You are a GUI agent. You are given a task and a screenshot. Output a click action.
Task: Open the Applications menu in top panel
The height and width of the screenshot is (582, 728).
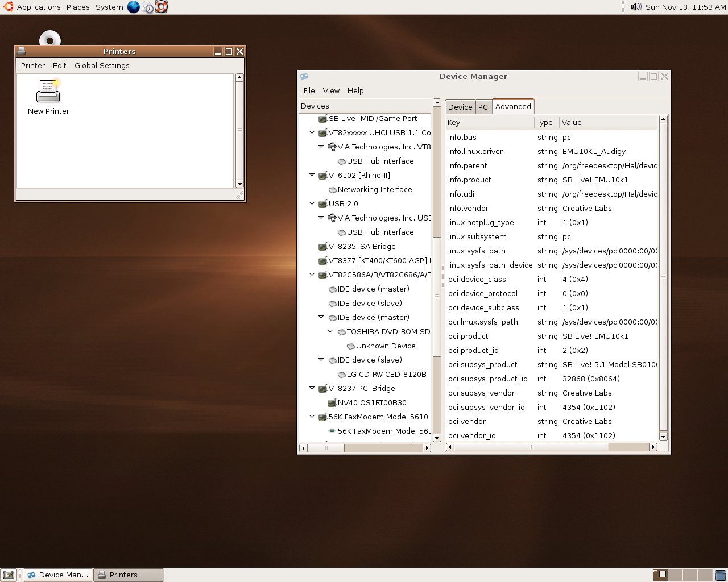pyautogui.click(x=39, y=7)
